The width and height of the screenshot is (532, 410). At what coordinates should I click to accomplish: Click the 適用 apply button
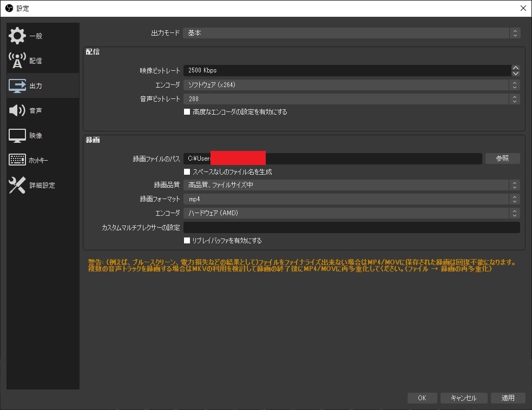(508, 398)
